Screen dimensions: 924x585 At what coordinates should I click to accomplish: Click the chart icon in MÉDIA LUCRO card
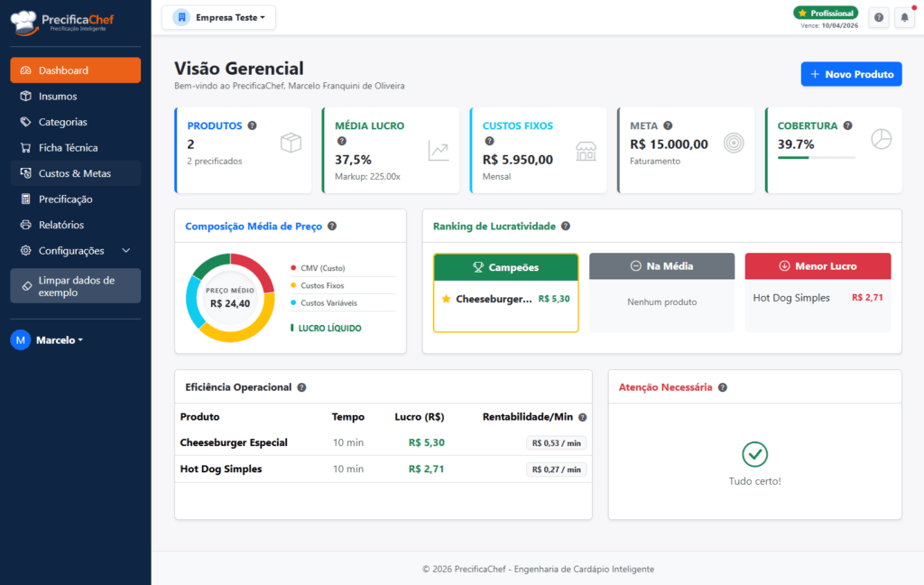pos(439,151)
